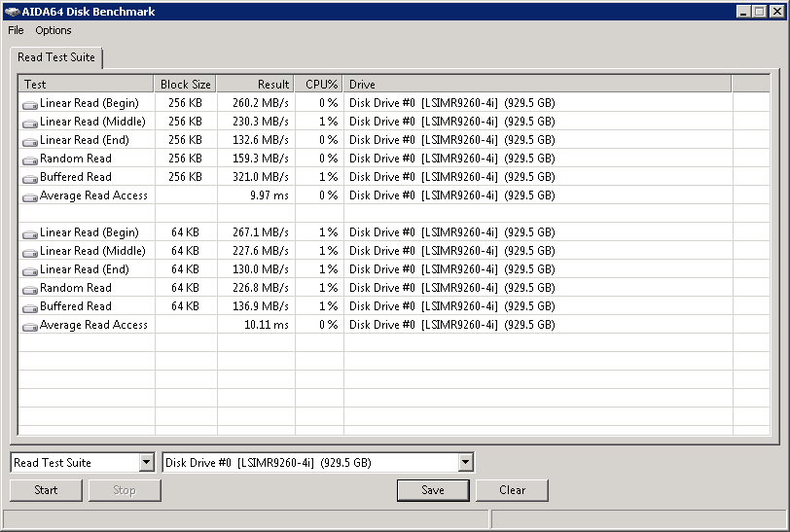Click the Clear button
The width and height of the screenshot is (790, 532).
pos(512,490)
